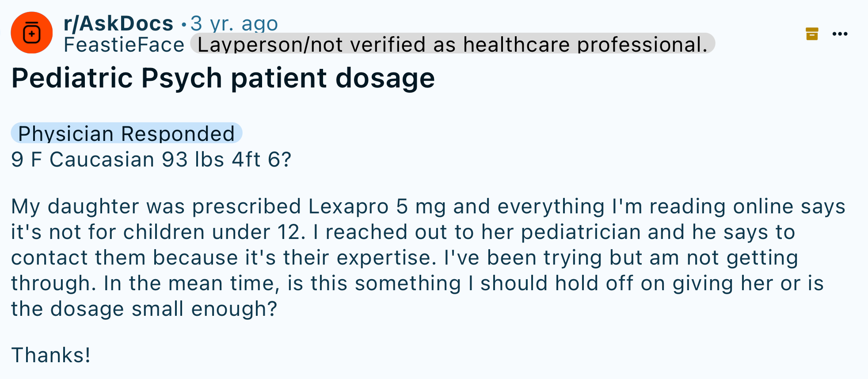Image resolution: width=868 pixels, height=379 pixels.
Task: Filter by 'Physician Responded' post flair
Action: (126, 133)
